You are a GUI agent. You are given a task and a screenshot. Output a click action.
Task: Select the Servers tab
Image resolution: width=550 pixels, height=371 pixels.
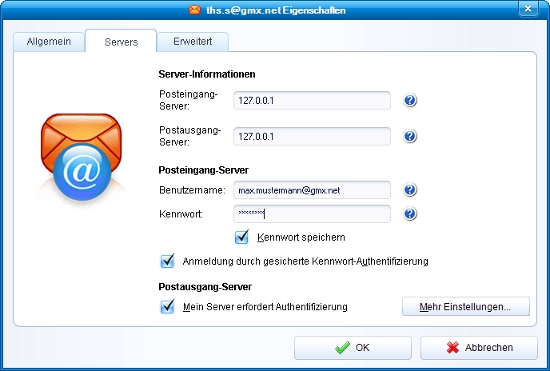(121, 42)
